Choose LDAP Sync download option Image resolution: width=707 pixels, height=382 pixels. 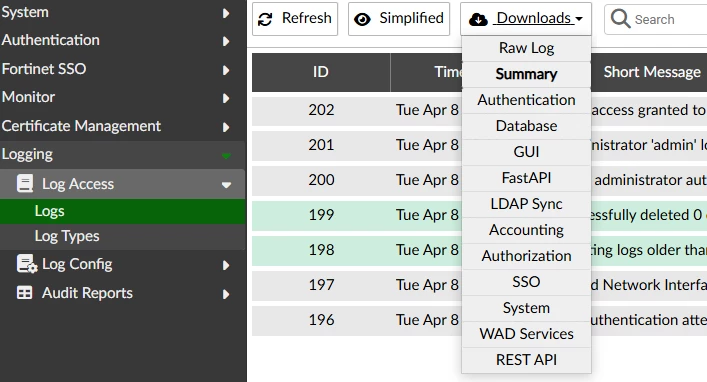[x=526, y=204]
